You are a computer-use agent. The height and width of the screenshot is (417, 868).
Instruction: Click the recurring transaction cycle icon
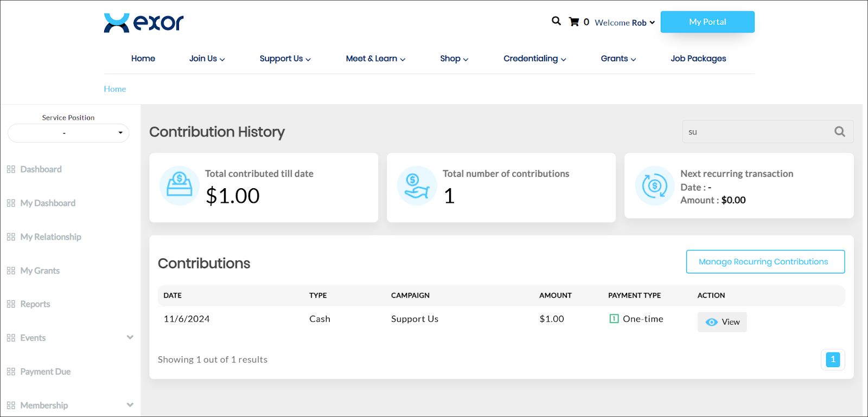(655, 186)
